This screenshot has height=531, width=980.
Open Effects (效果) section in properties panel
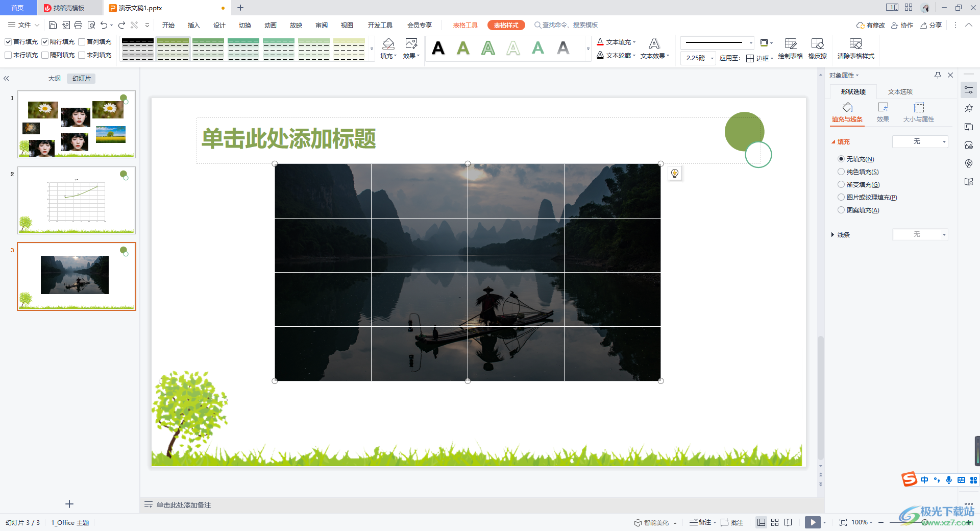(x=883, y=112)
